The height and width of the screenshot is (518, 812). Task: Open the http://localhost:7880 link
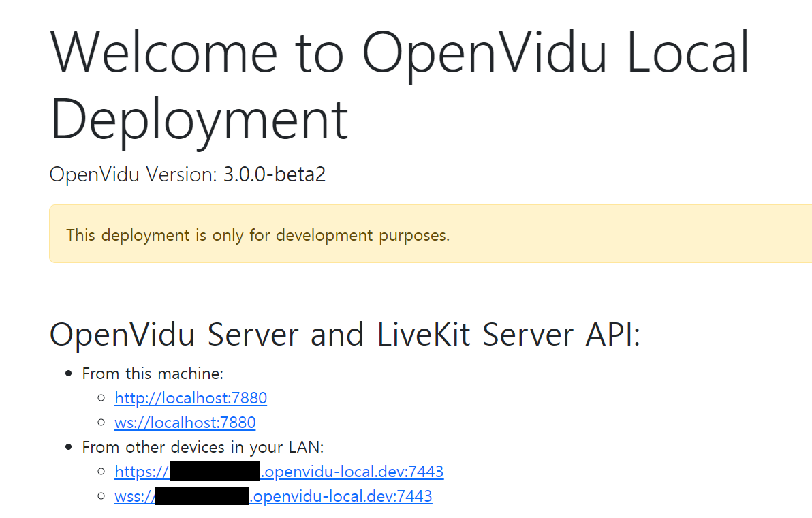pyautogui.click(x=191, y=398)
